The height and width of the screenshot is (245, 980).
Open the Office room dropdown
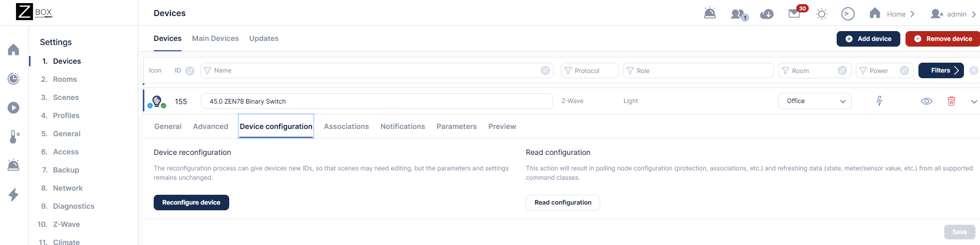[814, 101]
